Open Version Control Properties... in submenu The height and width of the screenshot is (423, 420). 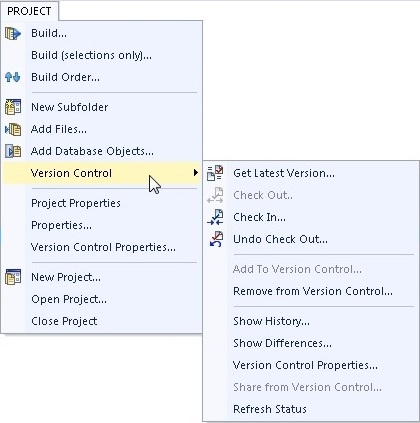(x=305, y=365)
